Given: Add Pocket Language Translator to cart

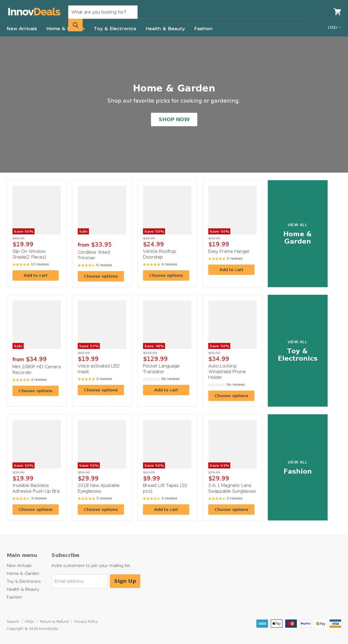Looking at the screenshot, I should point(166,390).
